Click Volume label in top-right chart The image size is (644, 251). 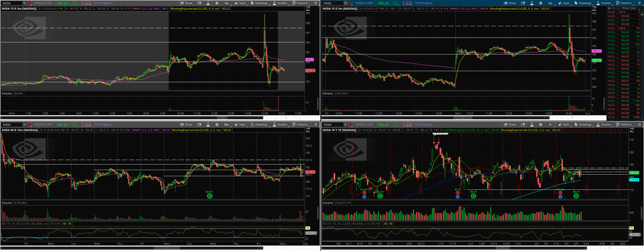click(327, 93)
